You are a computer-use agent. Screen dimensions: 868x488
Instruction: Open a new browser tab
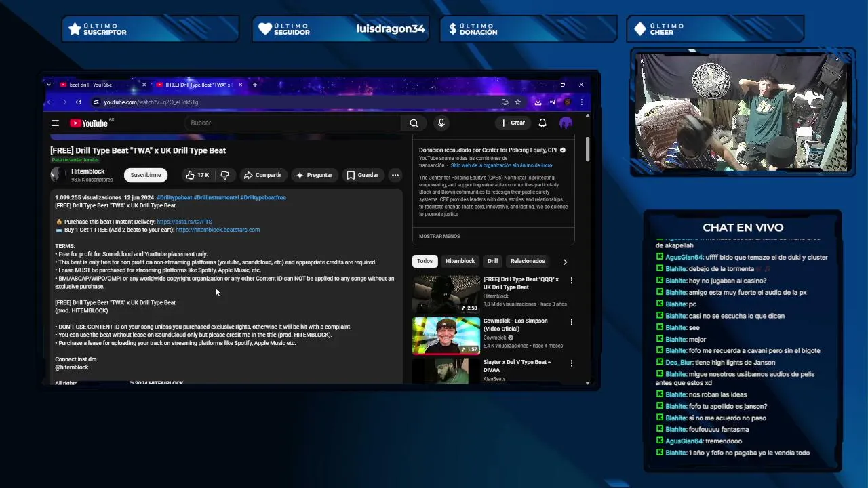[x=254, y=85]
